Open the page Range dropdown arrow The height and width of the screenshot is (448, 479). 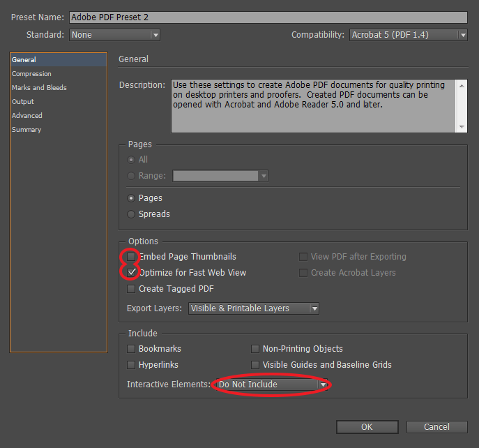click(x=264, y=176)
